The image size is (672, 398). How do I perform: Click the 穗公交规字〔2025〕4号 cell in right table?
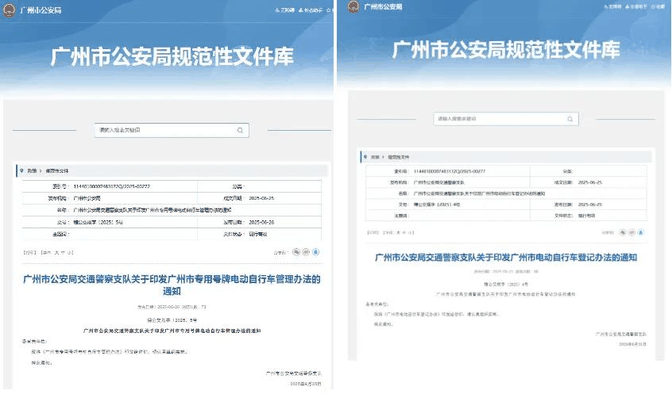tap(437, 205)
